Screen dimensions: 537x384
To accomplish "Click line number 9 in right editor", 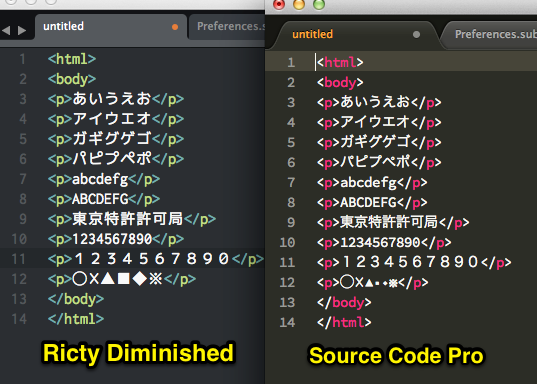I will pyautogui.click(x=291, y=222).
